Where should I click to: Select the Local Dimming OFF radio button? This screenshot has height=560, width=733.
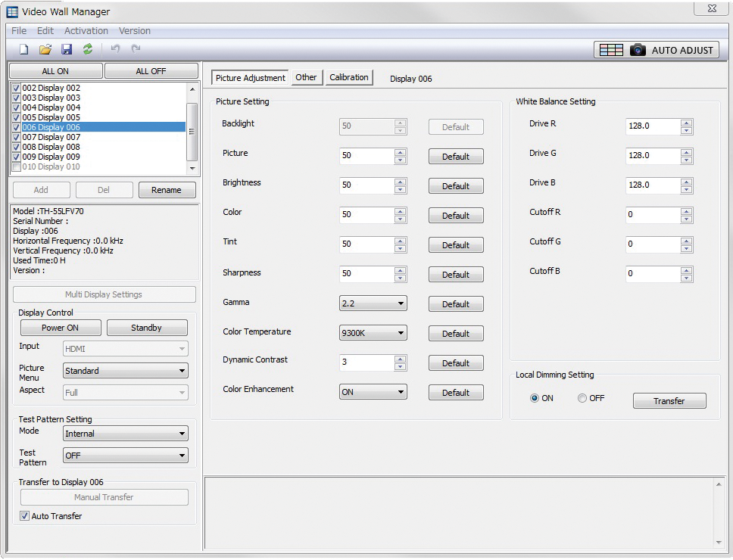(582, 398)
